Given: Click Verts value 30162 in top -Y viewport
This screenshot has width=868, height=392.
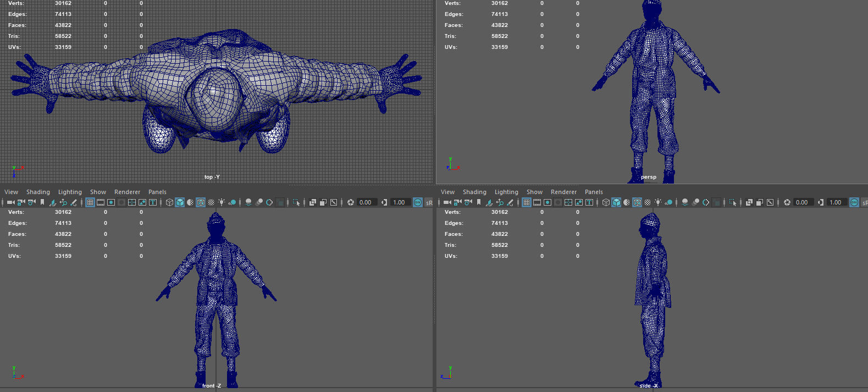Looking at the screenshot, I should [63, 3].
